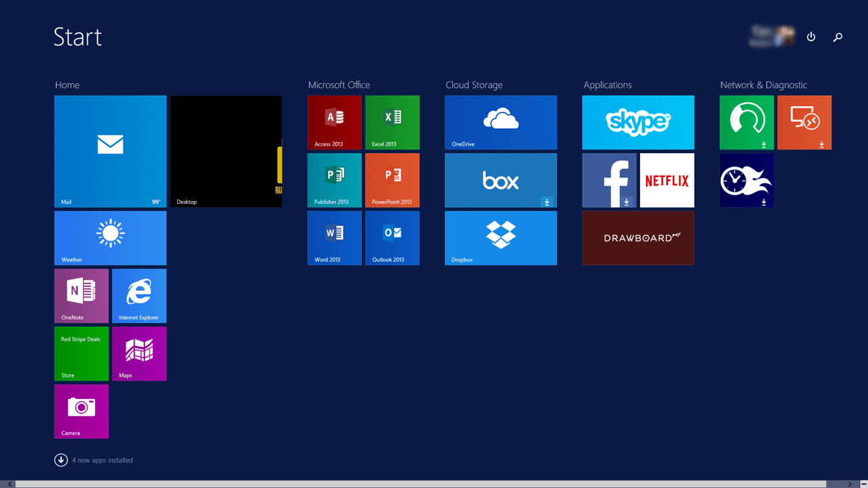Open the Maps tile

click(x=139, y=353)
